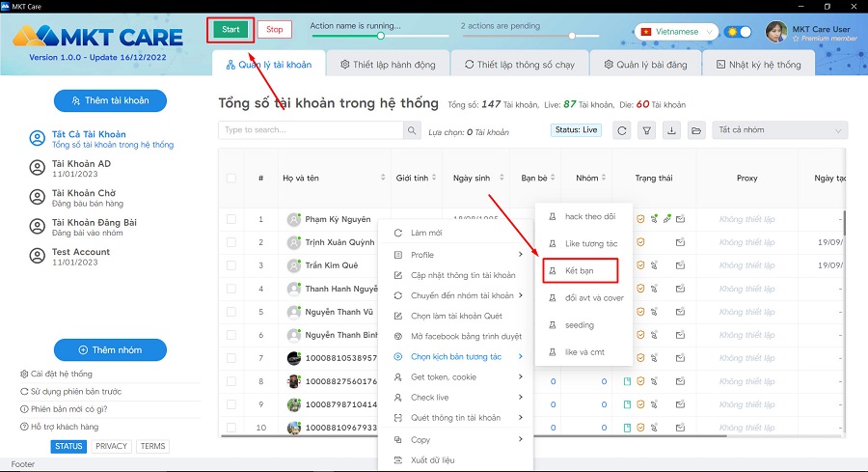This screenshot has height=472, width=868.
Task: Click the MKT Care User avatar
Action: point(776,32)
